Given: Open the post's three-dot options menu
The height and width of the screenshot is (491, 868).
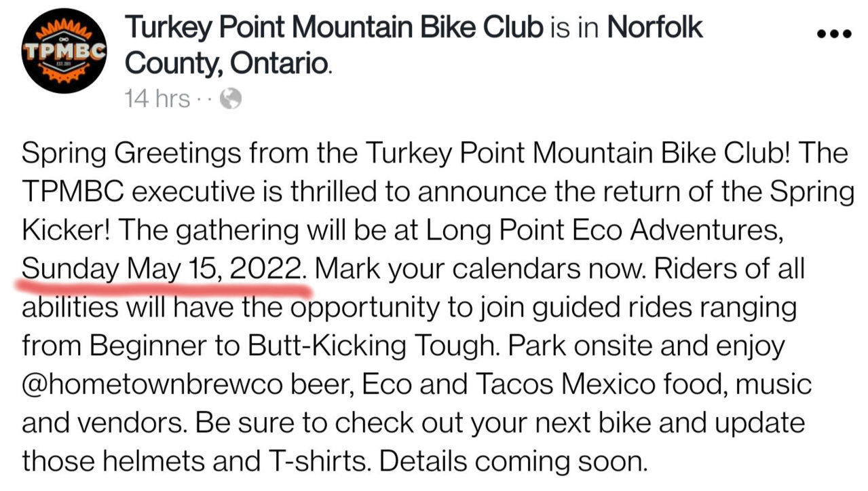Looking at the screenshot, I should tap(834, 32).
